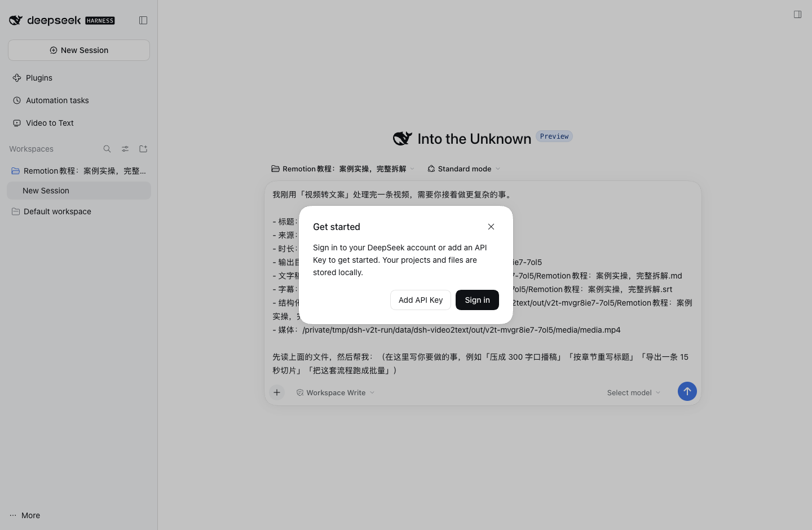This screenshot has width=812, height=530.
Task: Attach content with the plus icon
Action: (x=277, y=392)
